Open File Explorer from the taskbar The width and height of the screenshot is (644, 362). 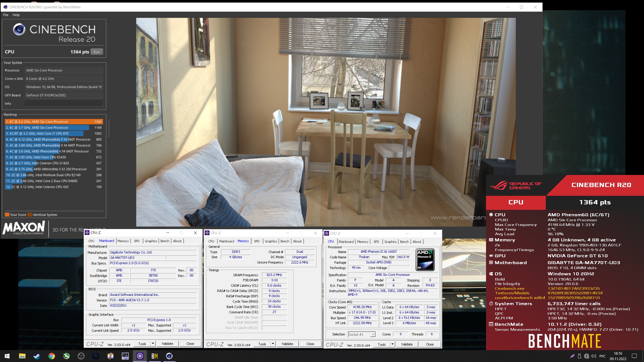(x=22, y=356)
